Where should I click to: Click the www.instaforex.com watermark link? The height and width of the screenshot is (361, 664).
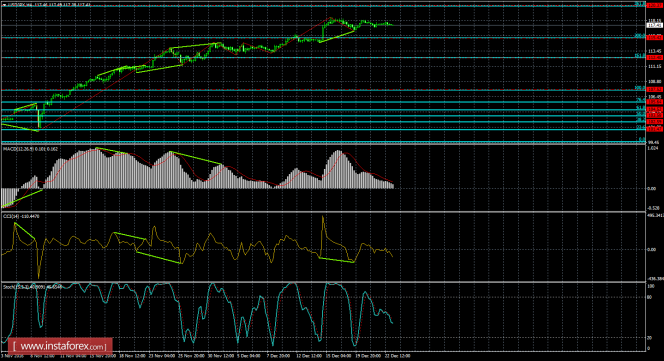coord(59,347)
